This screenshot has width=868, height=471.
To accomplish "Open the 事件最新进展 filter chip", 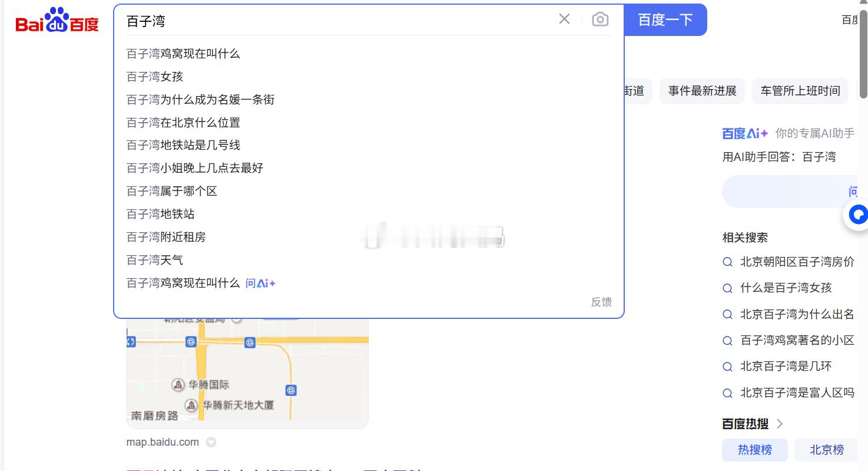I will pyautogui.click(x=702, y=91).
